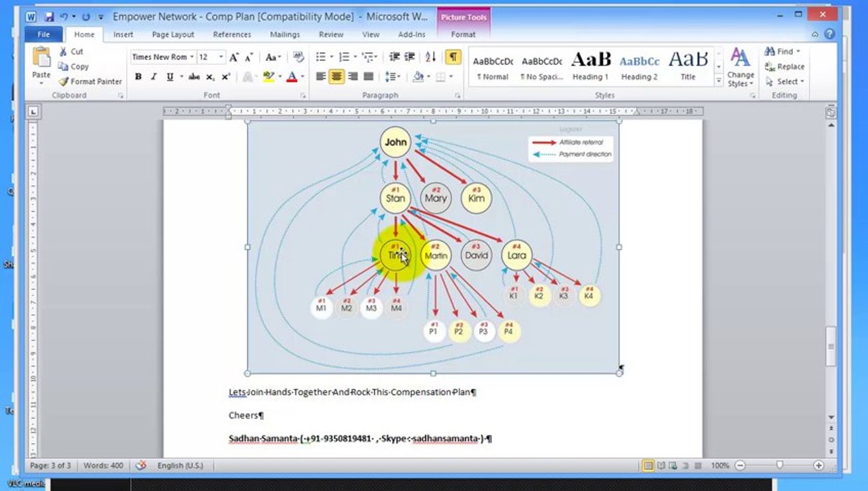Switch to Full Screen Reading view
The width and height of the screenshot is (868, 491).
coord(661,466)
